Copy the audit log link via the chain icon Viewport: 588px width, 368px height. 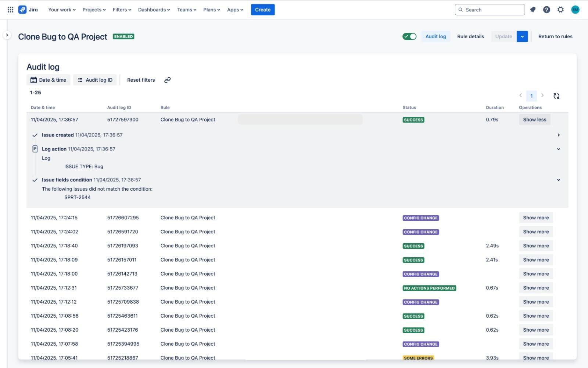tap(168, 80)
